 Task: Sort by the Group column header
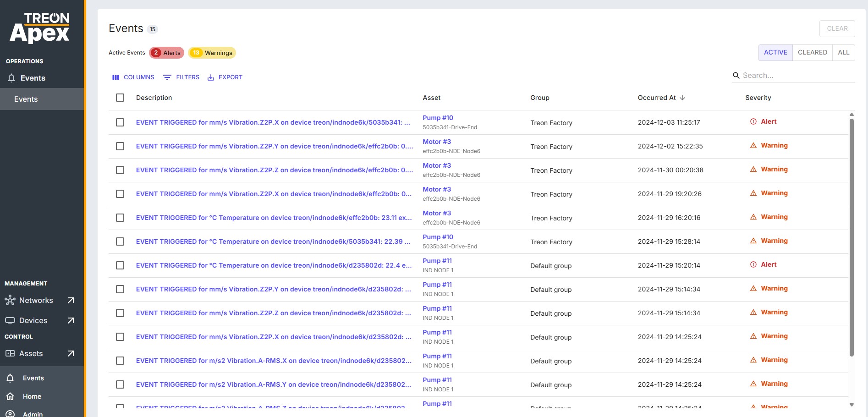[x=539, y=98]
